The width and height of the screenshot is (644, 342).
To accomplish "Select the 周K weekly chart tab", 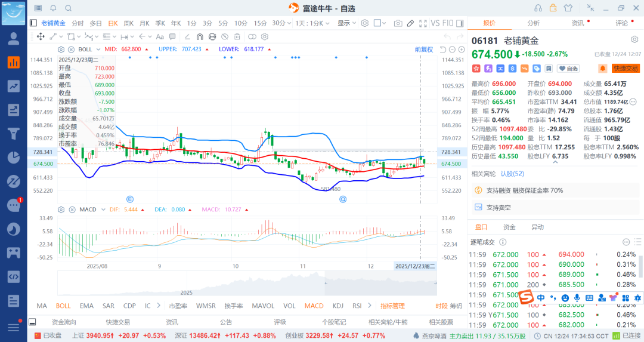I will point(128,23).
